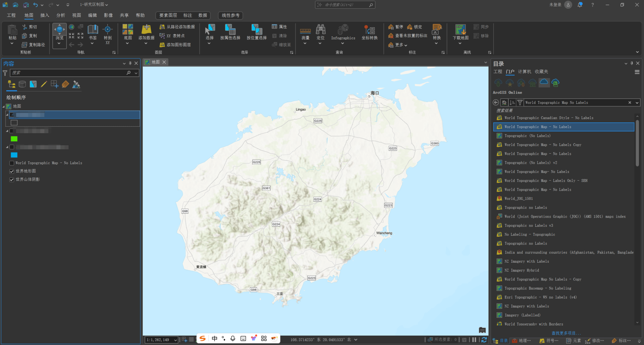Screen dimensions: 644x345
Task: Uncheck the 世界地形图 layer checkbox
Action: pyautogui.click(x=12, y=171)
